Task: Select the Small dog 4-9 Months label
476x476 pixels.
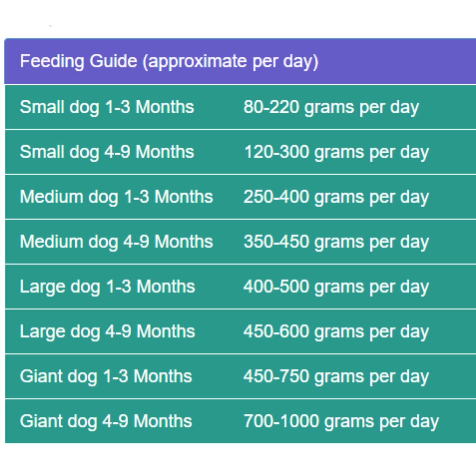Action: (x=107, y=152)
